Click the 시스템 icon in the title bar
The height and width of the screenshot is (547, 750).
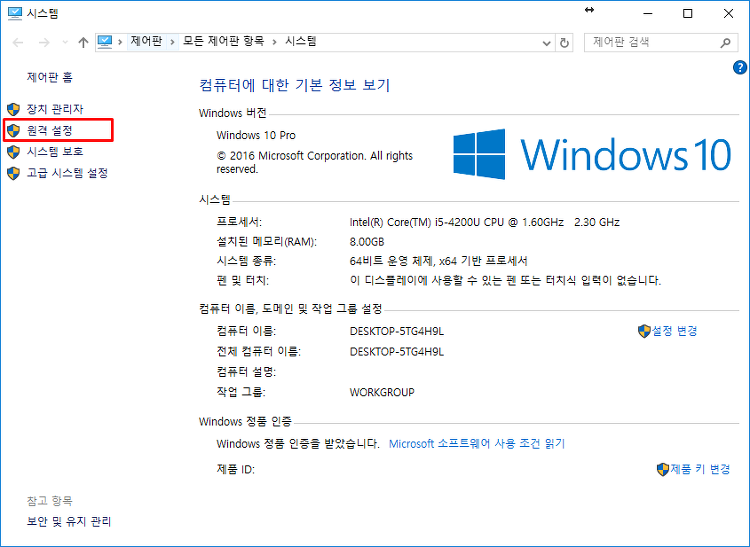15,13
